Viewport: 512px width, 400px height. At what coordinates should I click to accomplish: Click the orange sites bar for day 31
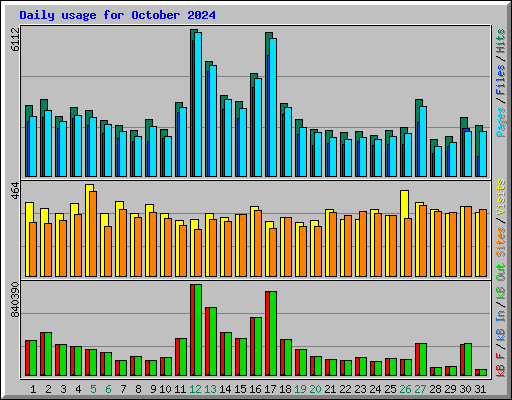pyautogui.click(x=483, y=243)
